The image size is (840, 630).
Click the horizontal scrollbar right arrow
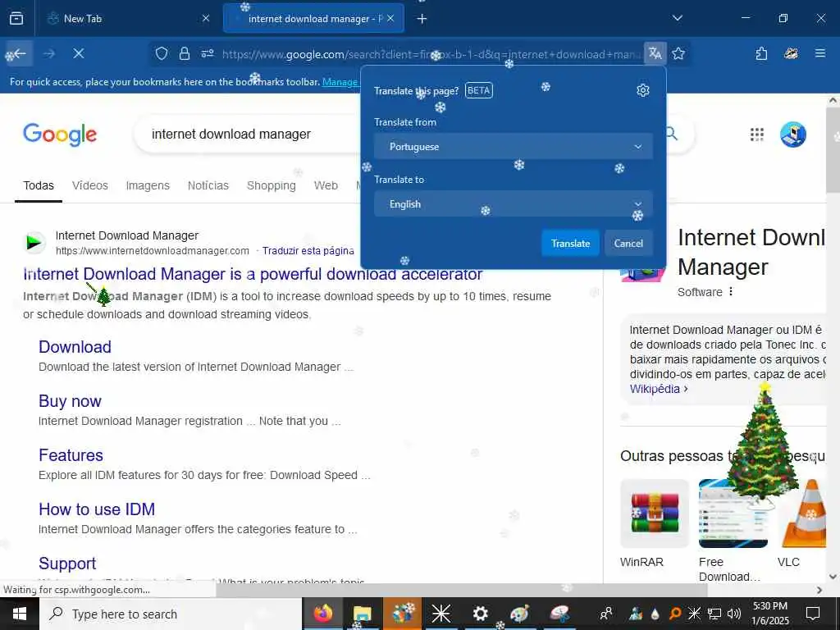819,590
